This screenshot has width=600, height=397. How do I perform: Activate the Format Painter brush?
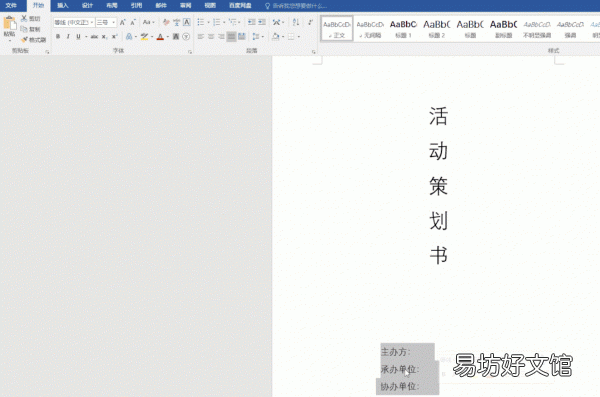point(24,39)
